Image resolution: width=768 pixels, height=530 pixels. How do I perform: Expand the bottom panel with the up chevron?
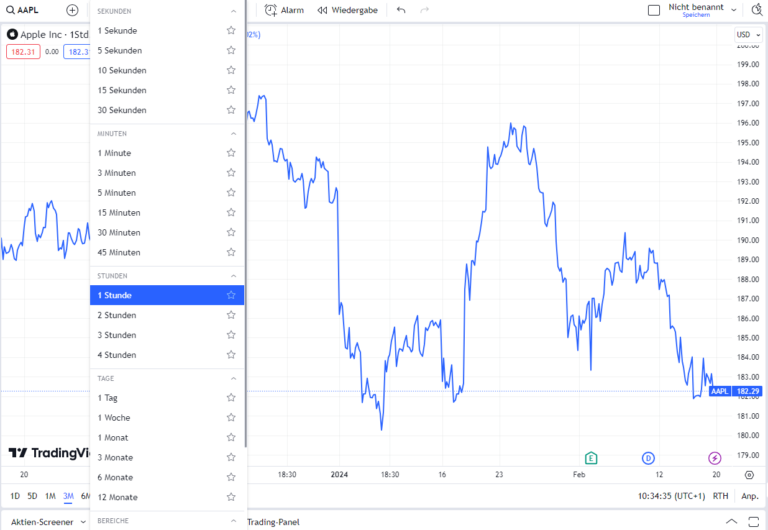(731, 522)
